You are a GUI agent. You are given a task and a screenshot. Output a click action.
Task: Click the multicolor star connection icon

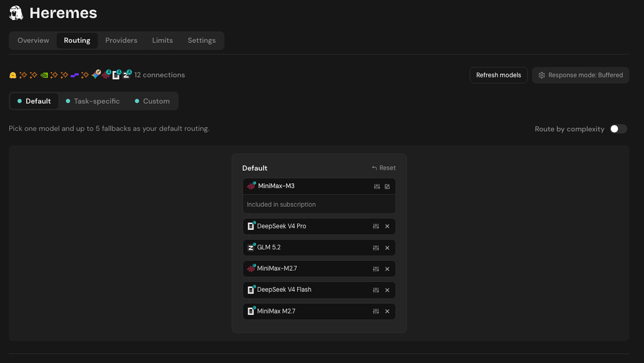[x=96, y=75]
